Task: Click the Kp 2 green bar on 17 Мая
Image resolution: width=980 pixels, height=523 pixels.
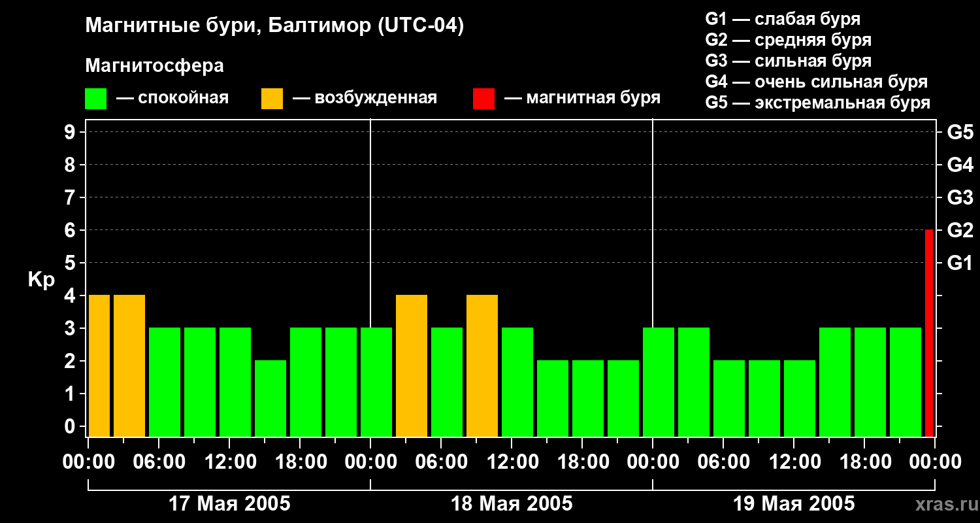Action: pos(270,399)
